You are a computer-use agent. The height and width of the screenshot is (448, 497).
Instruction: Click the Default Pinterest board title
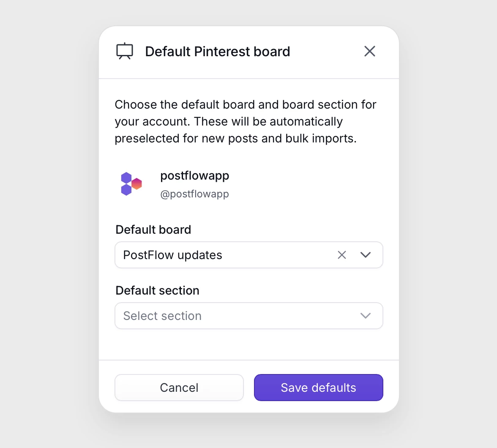click(217, 51)
